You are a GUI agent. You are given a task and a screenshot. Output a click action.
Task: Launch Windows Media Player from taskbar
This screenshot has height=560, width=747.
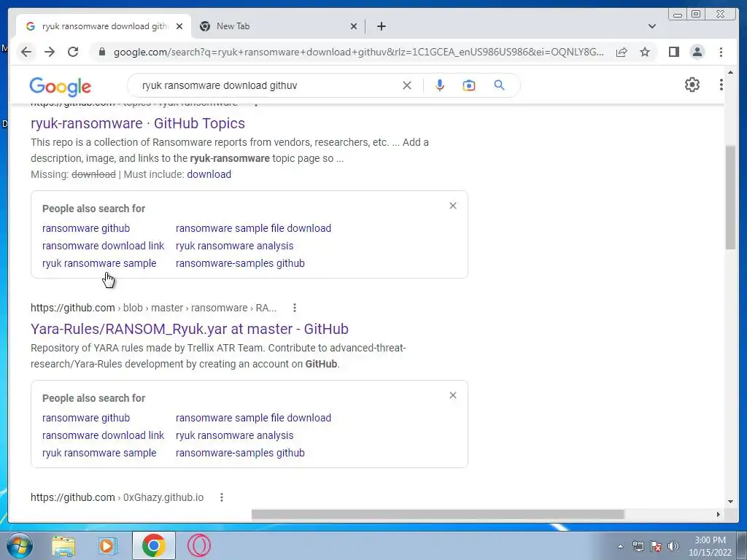click(x=108, y=545)
